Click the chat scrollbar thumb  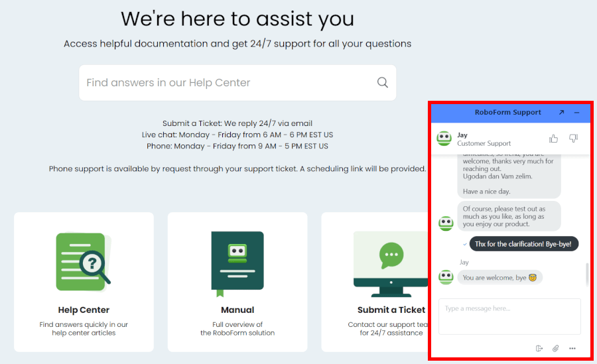(x=587, y=273)
